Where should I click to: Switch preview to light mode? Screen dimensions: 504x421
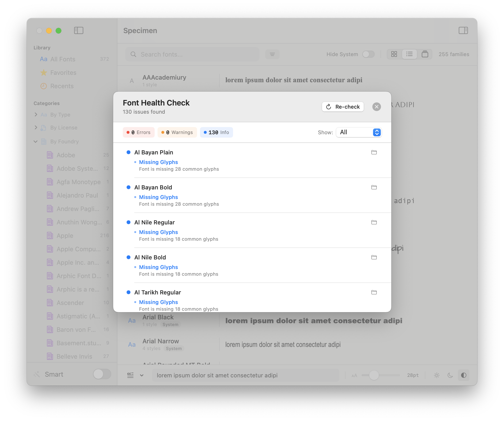tap(436, 375)
